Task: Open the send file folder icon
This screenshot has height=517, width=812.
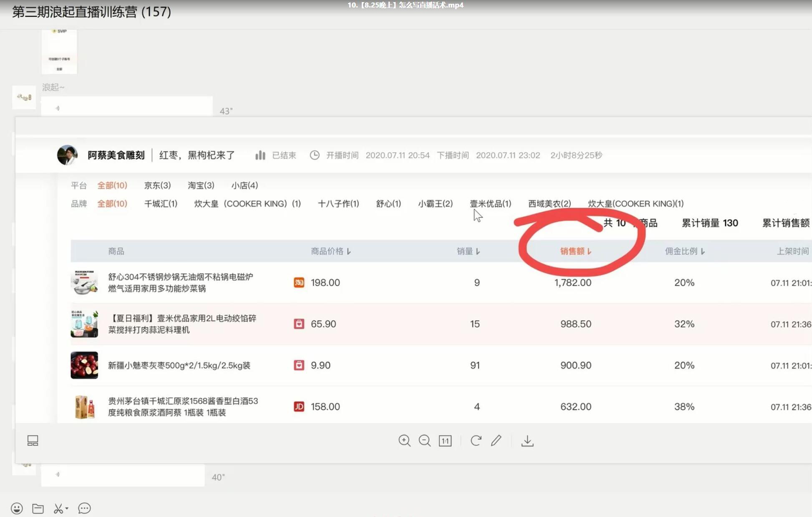Action: (38, 508)
